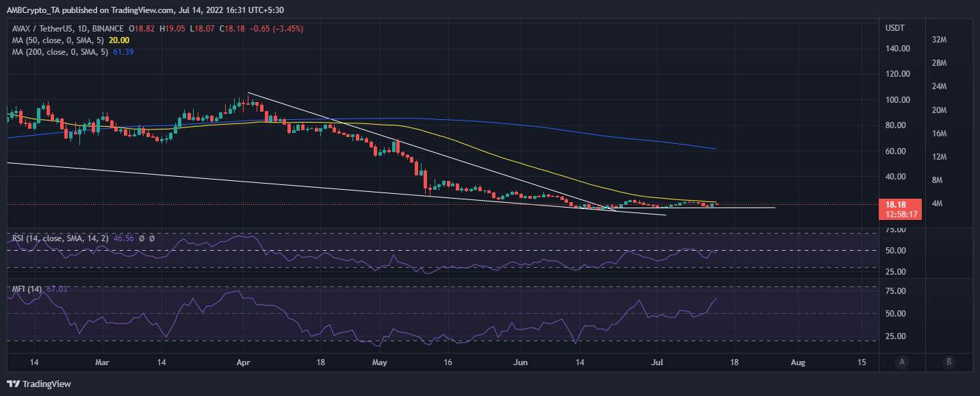Click the 120.00 price axis label
980x396 pixels.
(x=897, y=74)
